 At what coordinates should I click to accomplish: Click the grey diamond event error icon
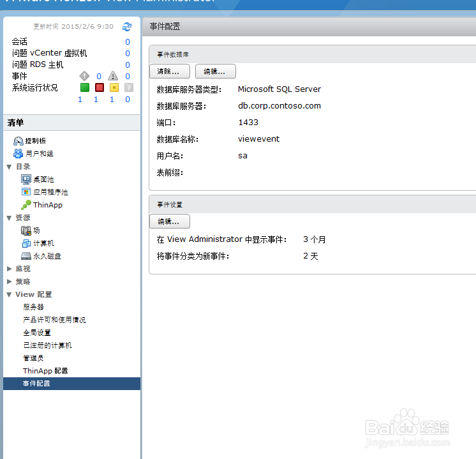click(x=84, y=76)
